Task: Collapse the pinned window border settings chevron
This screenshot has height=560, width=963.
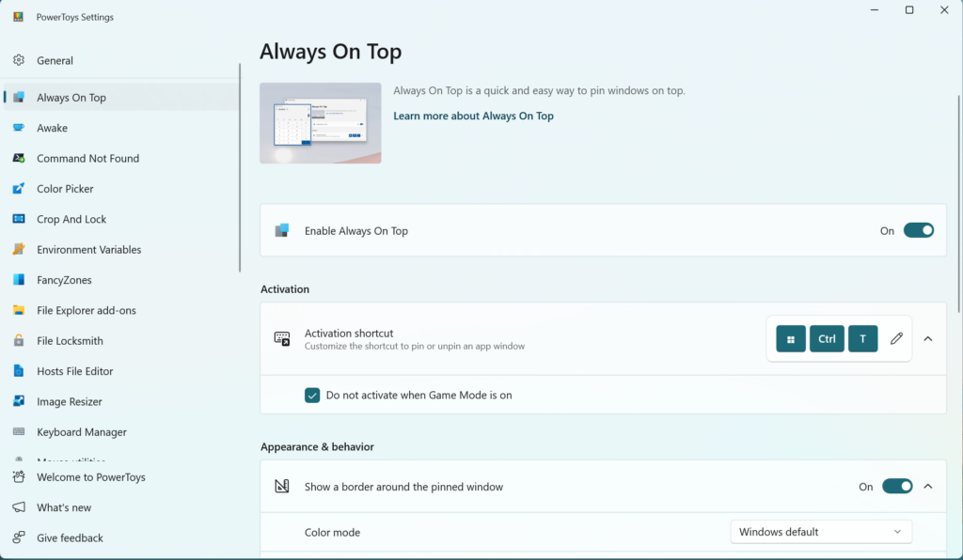Action: 928,487
